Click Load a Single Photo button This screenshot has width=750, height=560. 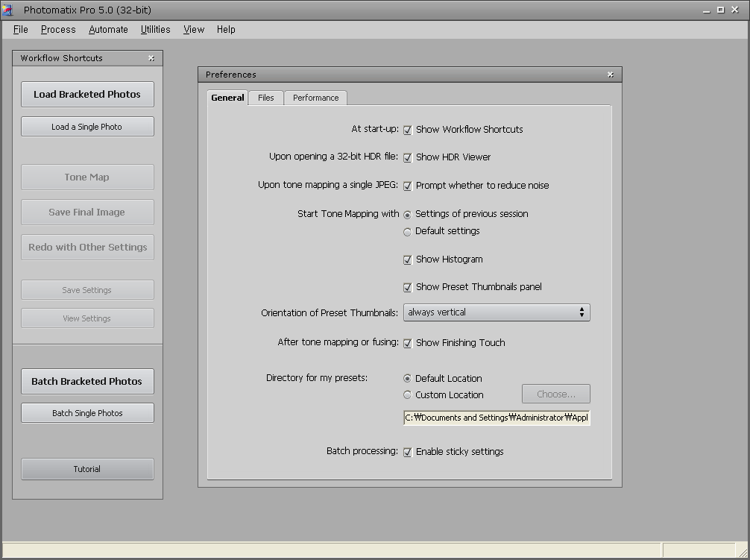(87, 127)
